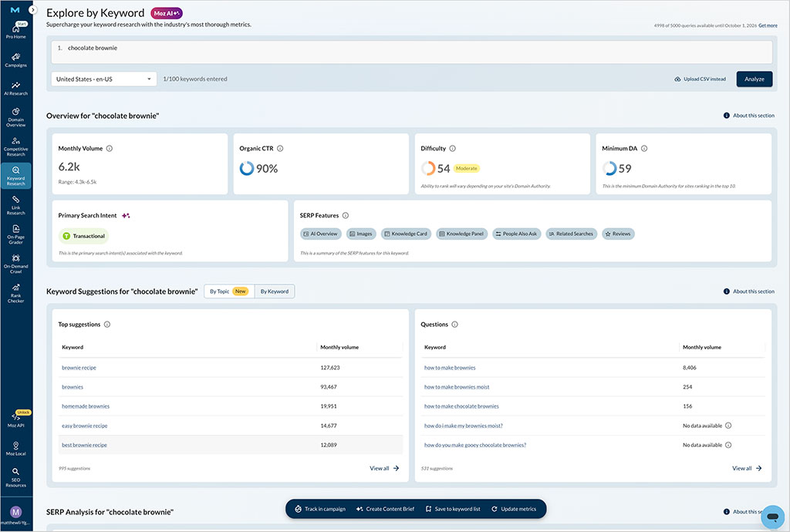Image resolution: width=790 pixels, height=532 pixels.
Task: Click the keyword input field
Action: (412, 52)
